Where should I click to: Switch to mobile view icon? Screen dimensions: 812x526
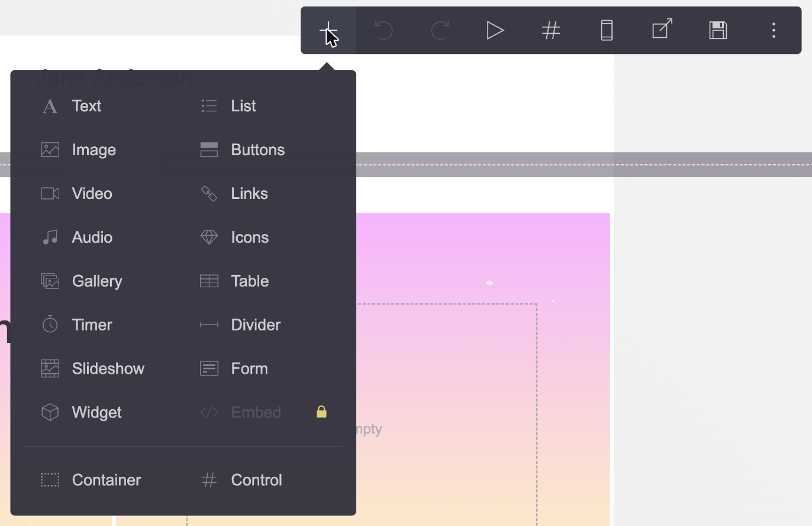[607, 30]
